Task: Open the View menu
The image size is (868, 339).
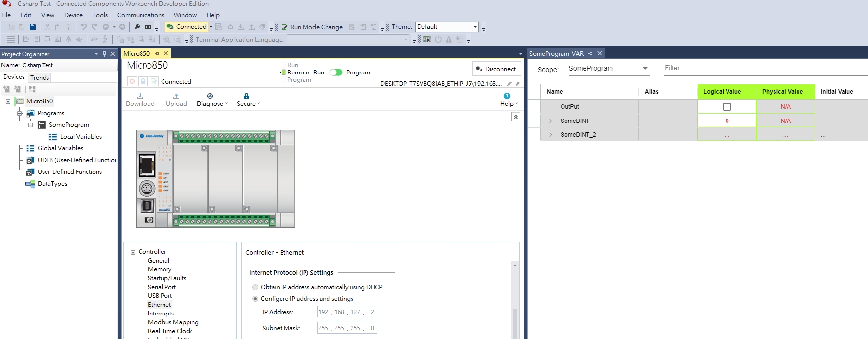Action: 47,15
